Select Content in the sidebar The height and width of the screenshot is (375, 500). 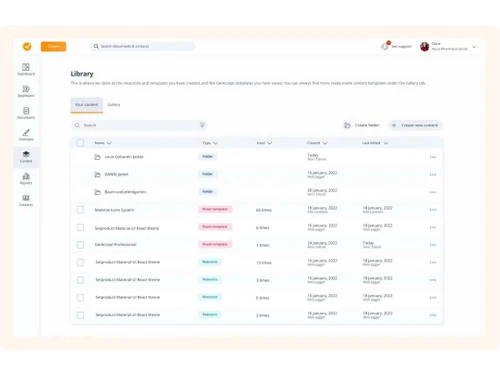click(x=26, y=157)
